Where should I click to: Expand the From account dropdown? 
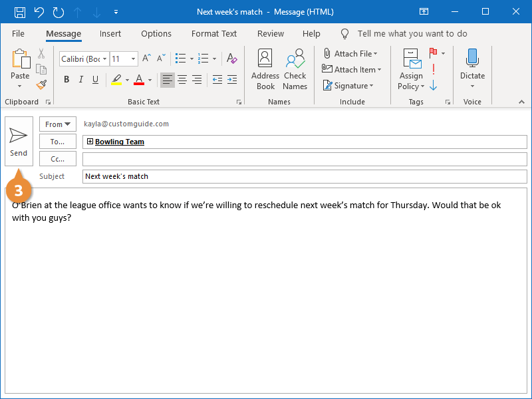pos(58,124)
